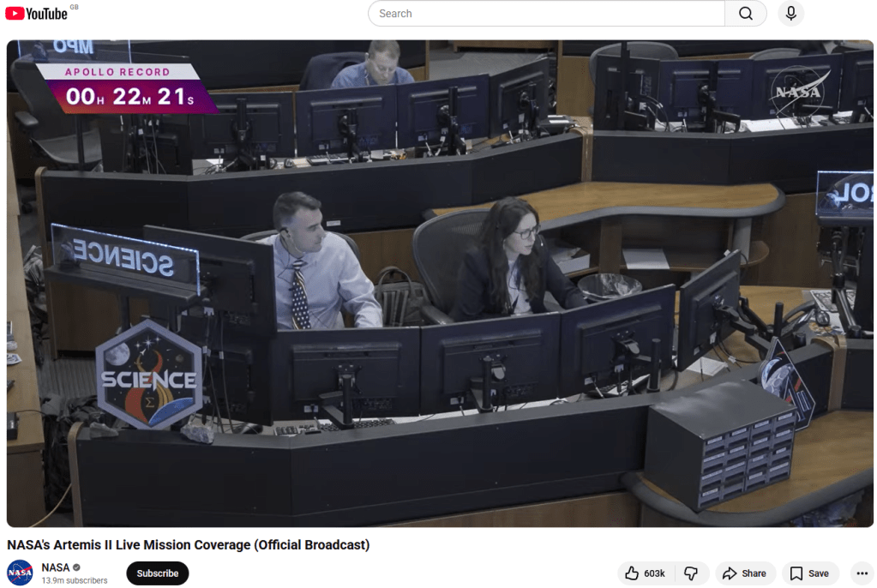
Task: Open the NASA channel avatar
Action: pos(20,573)
